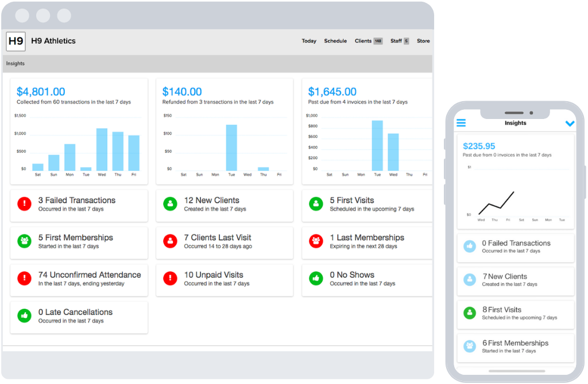The height and width of the screenshot is (384, 588).
Task: Click the Thu bar in the refunded chart
Action: coord(263,169)
